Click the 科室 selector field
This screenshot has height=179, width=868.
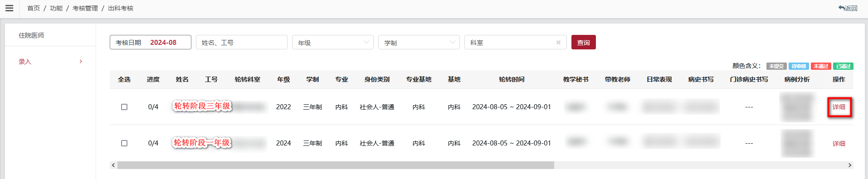point(516,42)
